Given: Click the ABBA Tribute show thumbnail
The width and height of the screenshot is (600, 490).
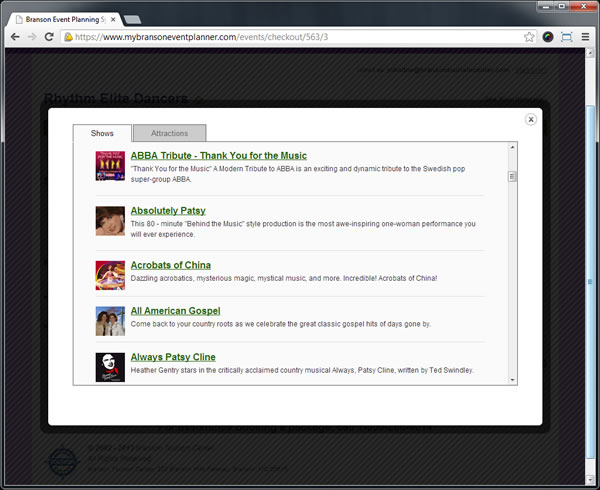Looking at the screenshot, I should pos(110,166).
